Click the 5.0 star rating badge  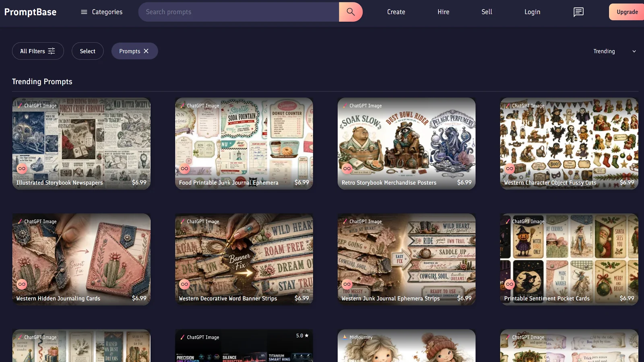coord(302,335)
